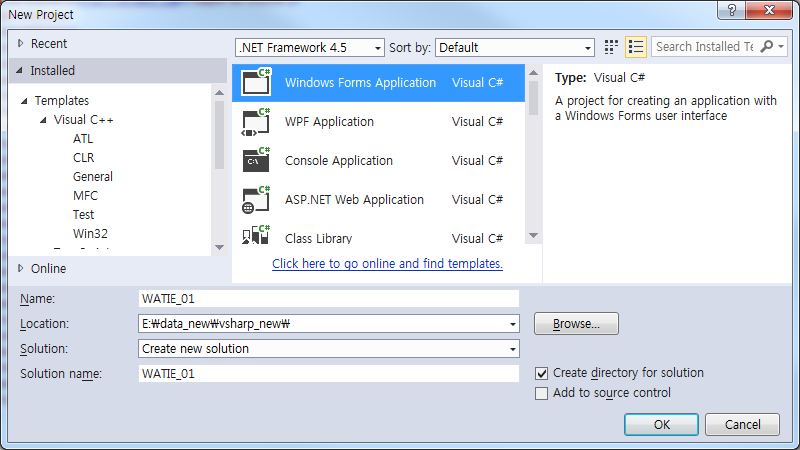Click the template tree scrollbar thumb
Viewport: 800px width, 450px height.
click(219, 135)
